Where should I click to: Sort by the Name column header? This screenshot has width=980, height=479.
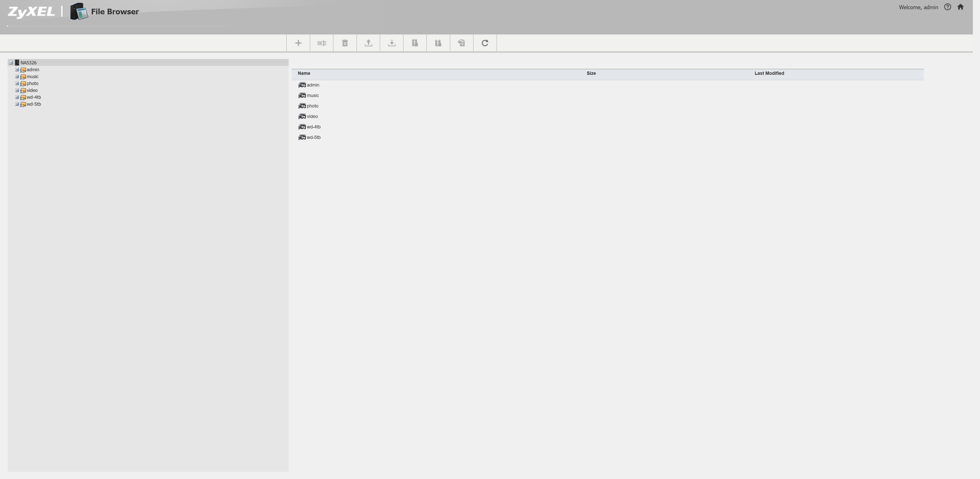(304, 73)
